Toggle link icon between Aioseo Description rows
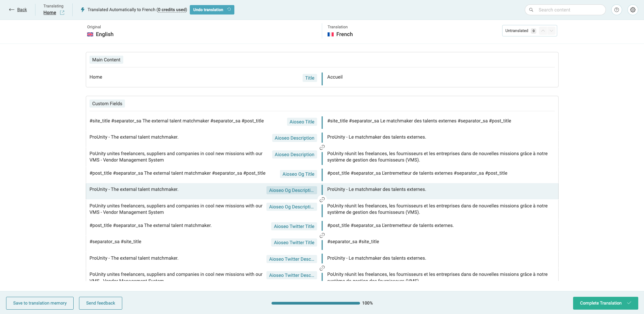644x314 pixels. [x=322, y=147]
